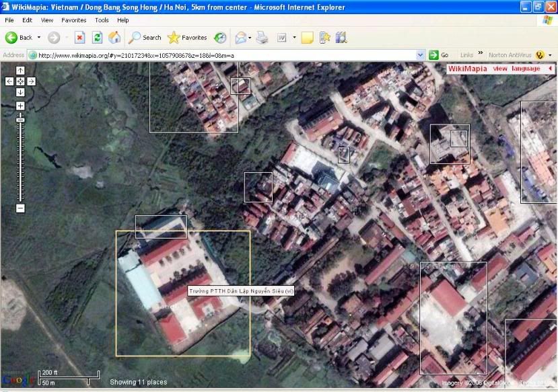Open the Favorites menu
The image size is (558, 392).
coord(74,20)
